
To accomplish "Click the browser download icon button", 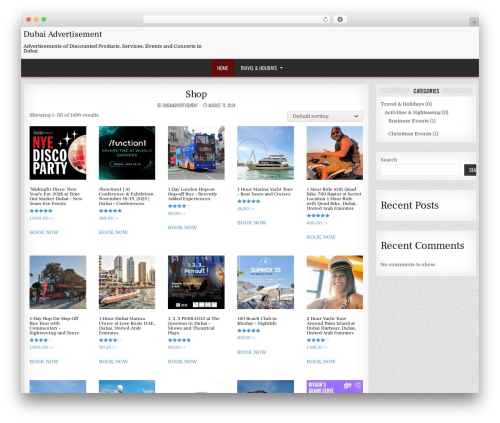I will (340, 19).
